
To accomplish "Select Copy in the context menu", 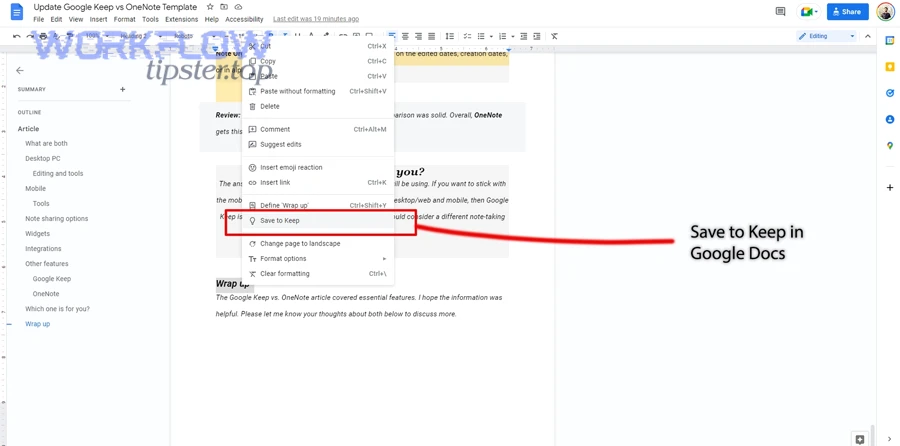I will (318, 61).
